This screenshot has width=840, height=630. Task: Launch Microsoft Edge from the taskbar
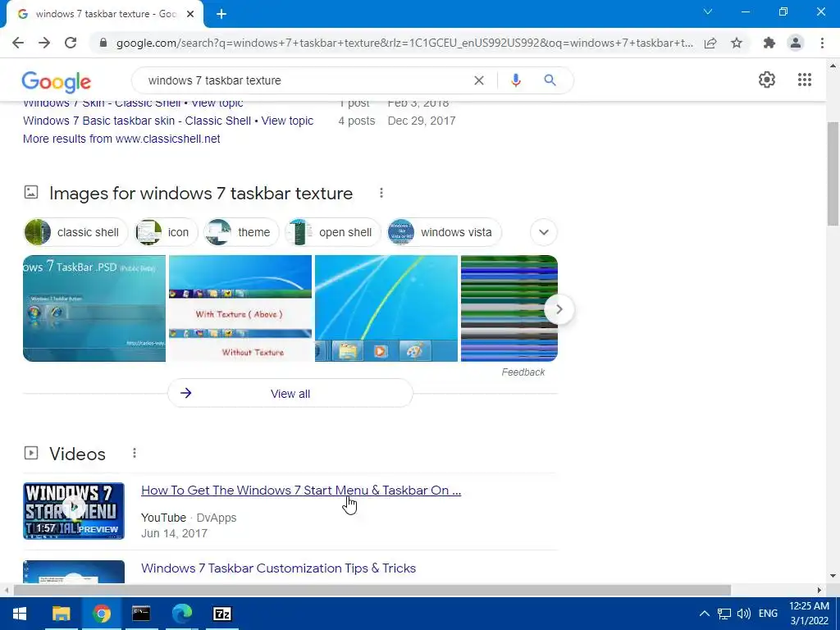182,614
